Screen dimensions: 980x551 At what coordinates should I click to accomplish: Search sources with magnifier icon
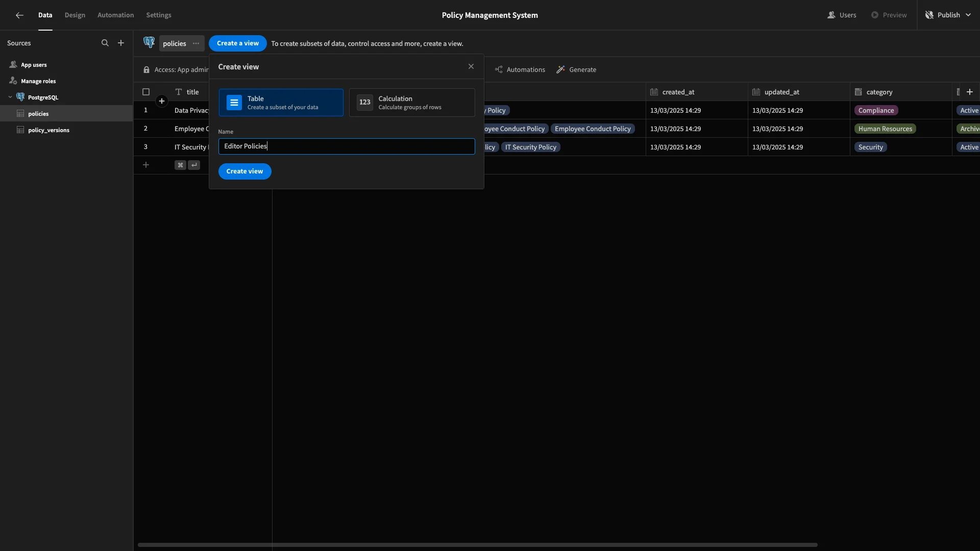point(105,43)
